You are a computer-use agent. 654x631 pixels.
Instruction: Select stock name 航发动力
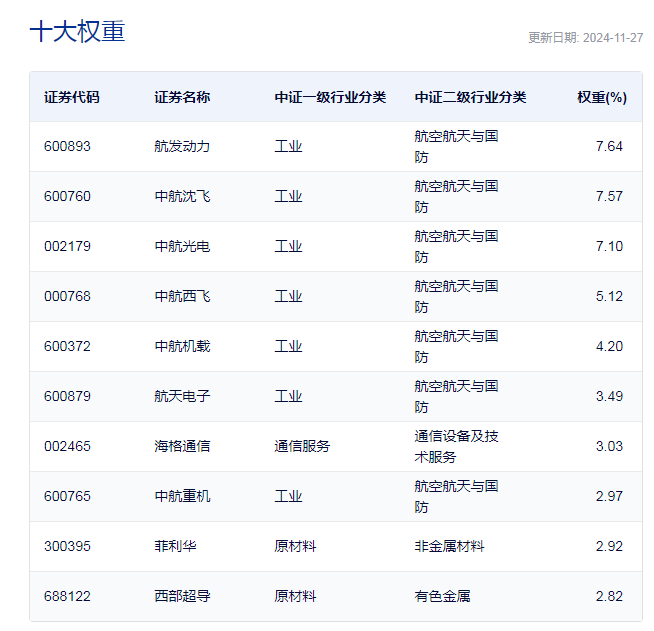182,146
